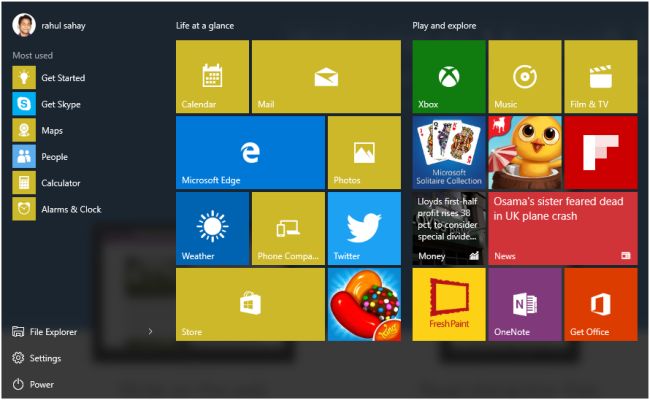Click the Life at a glance group title
The width and height of the screenshot is (650, 400).
pyautogui.click(x=205, y=26)
